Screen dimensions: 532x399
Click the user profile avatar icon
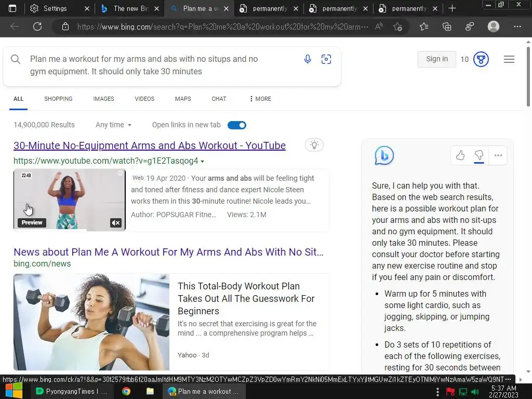[x=494, y=26]
